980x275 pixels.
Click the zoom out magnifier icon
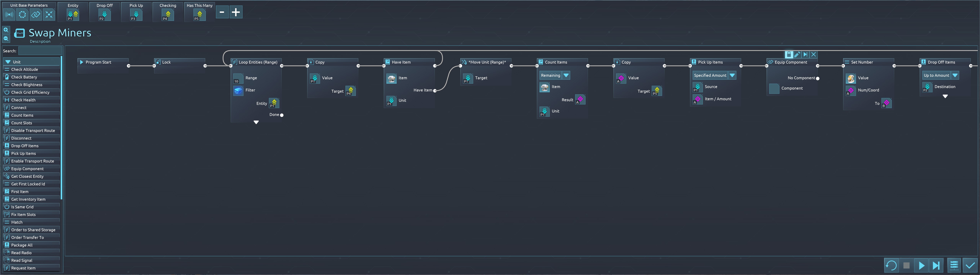(x=6, y=39)
